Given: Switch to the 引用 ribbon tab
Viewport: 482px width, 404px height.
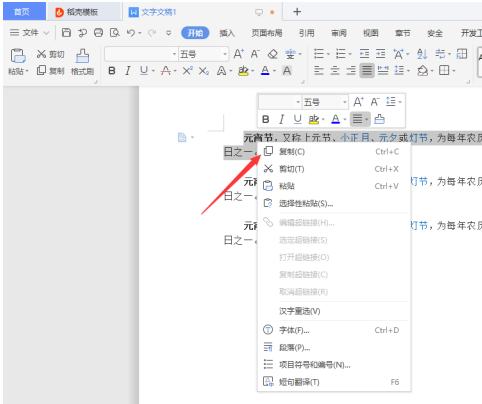Looking at the screenshot, I should (307, 33).
